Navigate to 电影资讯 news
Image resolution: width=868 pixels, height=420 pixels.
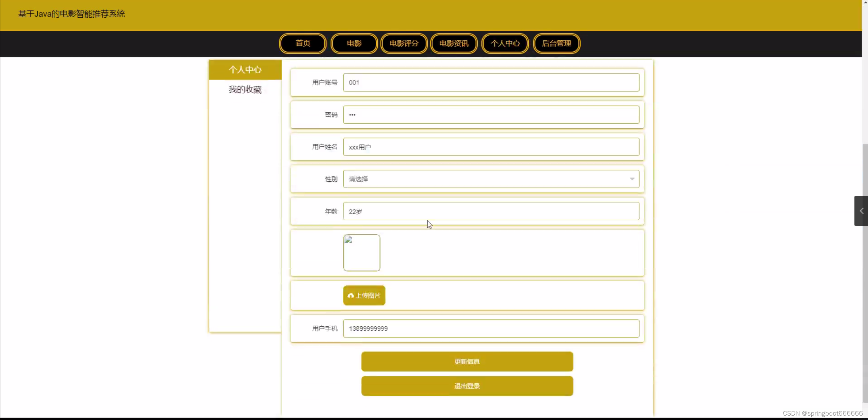click(454, 43)
